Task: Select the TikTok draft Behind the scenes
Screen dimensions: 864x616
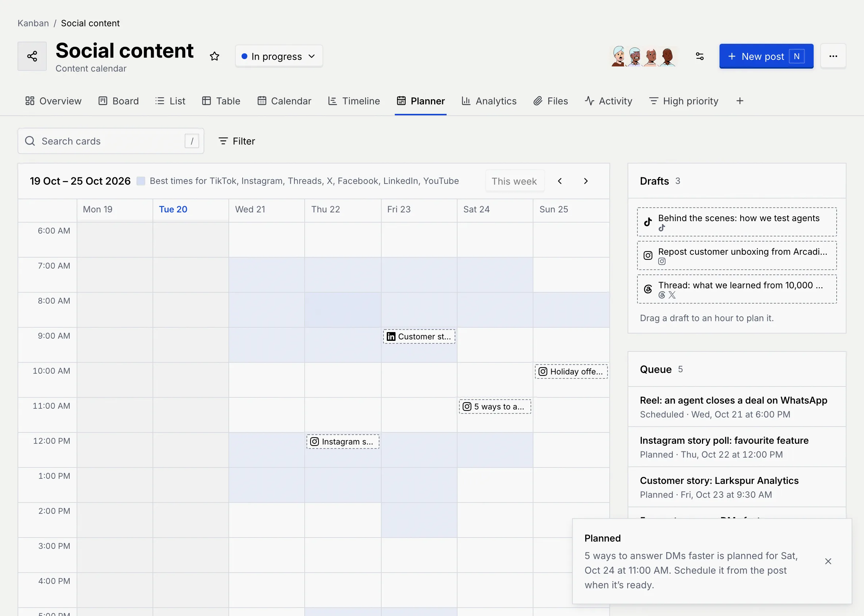Action: point(737,222)
